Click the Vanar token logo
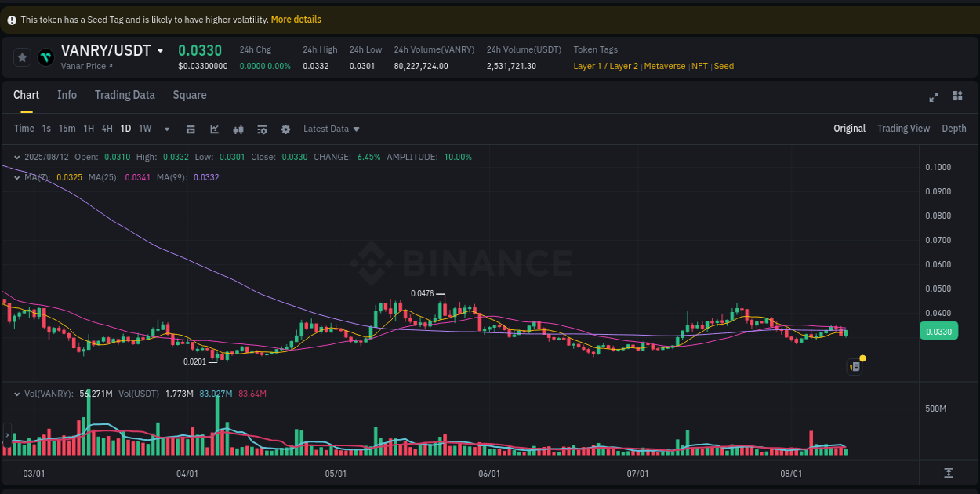 click(x=45, y=56)
